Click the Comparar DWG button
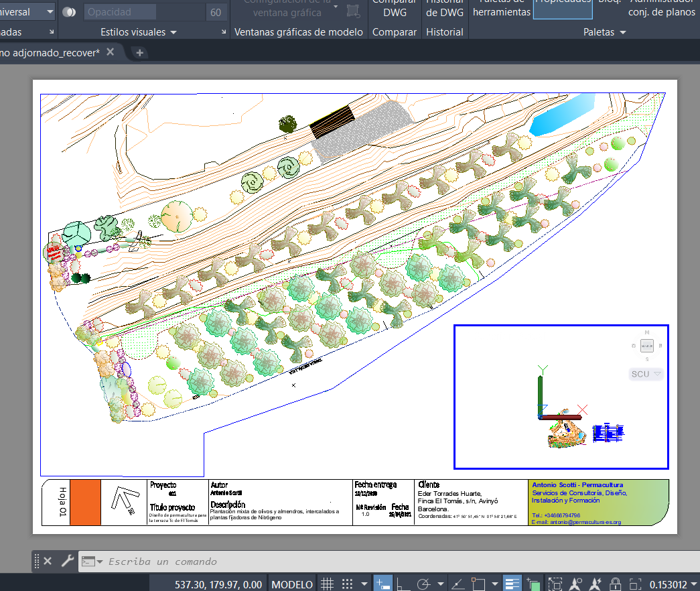The height and width of the screenshot is (591, 700). (395, 10)
